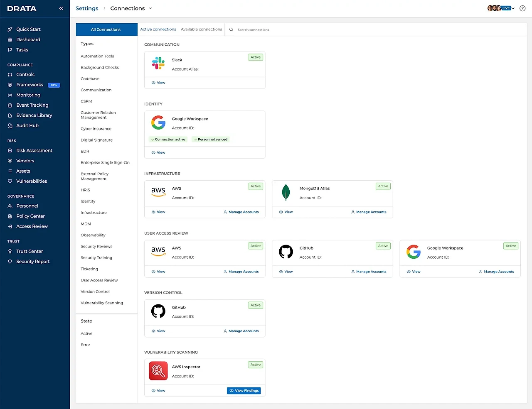Filter by Enterprise Single Sign-On type
Viewport: 532px width, 409px height.
pos(105,163)
